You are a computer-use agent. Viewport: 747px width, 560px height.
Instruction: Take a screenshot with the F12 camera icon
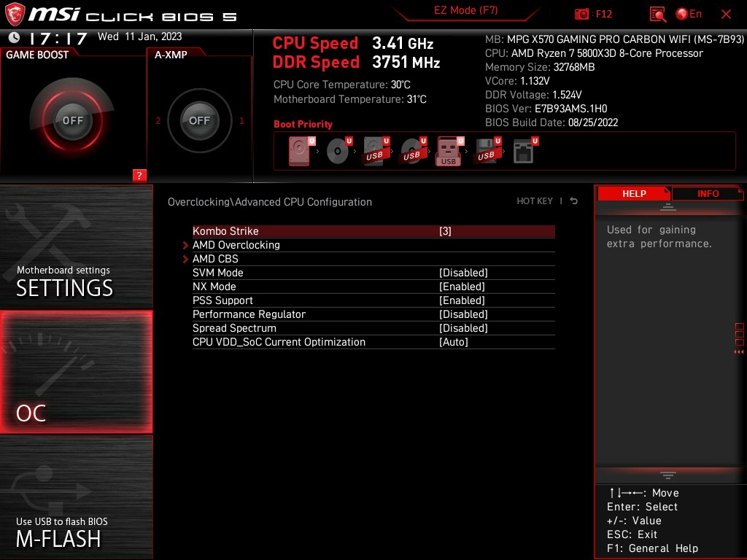click(581, 15)
